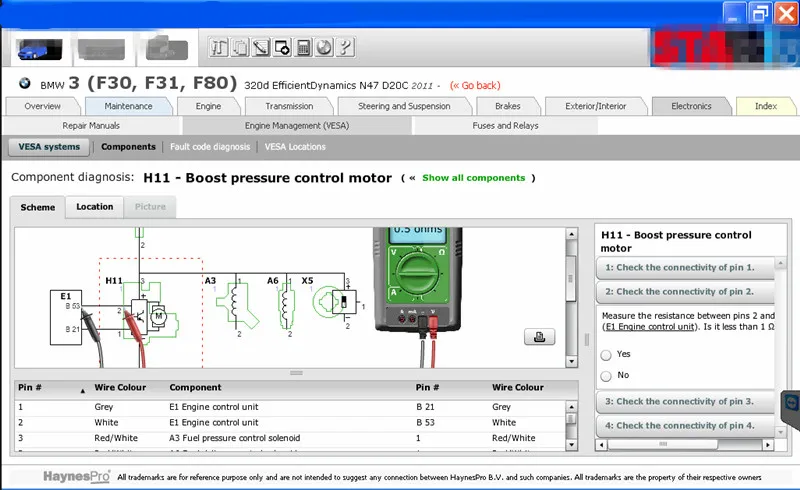Switch to the Picture tab
800x490 pixels.
point(150,207)
